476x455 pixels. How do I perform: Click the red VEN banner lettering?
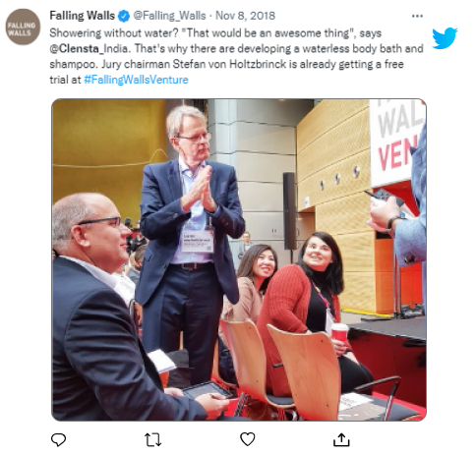tap(397, 153)
